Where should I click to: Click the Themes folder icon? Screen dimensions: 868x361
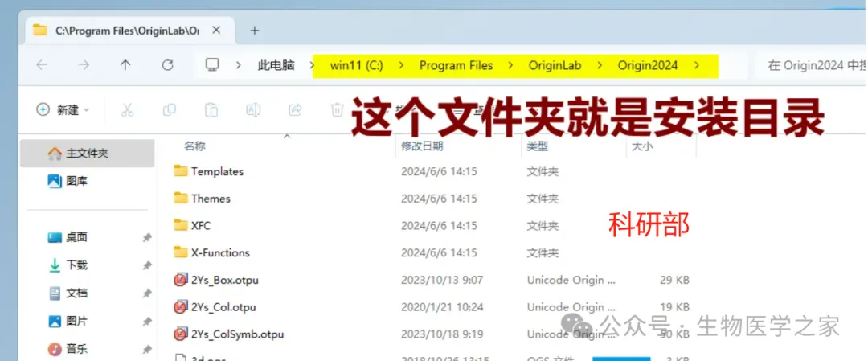click(x=181, y=198)
